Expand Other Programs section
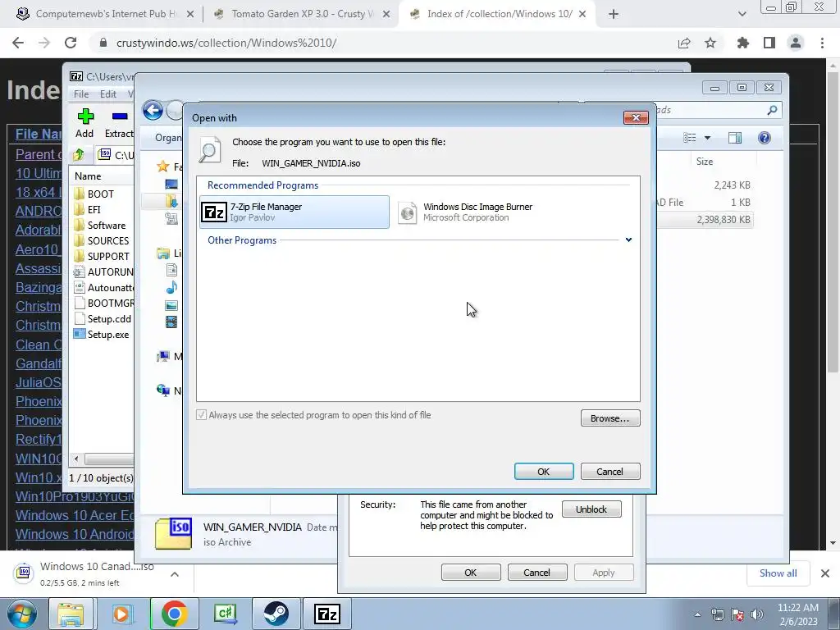The image size is (840, 630). click(x=628, y=240)
